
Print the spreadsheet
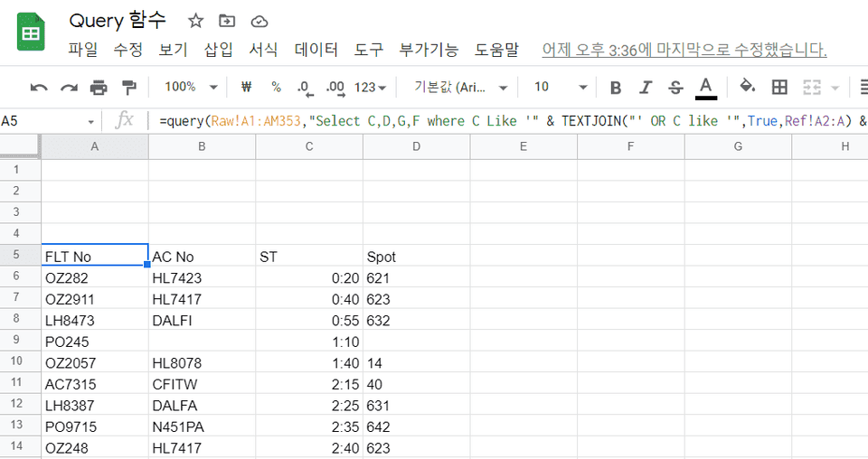(x=99, y=88)
